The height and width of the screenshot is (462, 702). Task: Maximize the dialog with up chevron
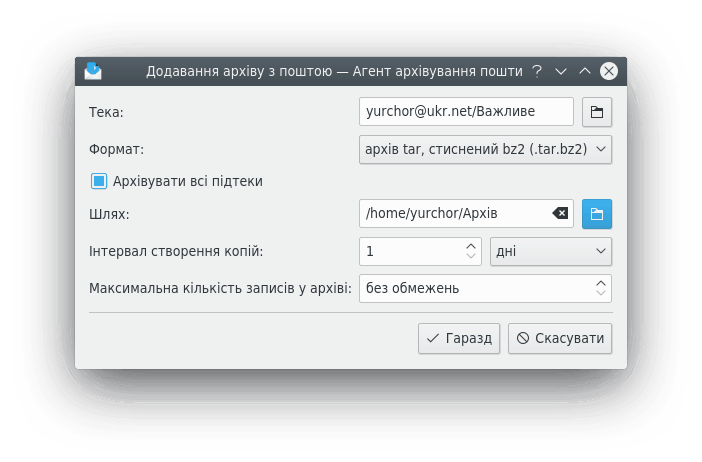[585, 71]
